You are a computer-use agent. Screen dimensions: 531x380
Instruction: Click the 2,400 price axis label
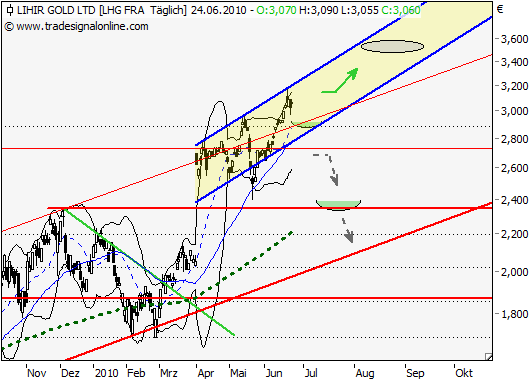point(514,200)
